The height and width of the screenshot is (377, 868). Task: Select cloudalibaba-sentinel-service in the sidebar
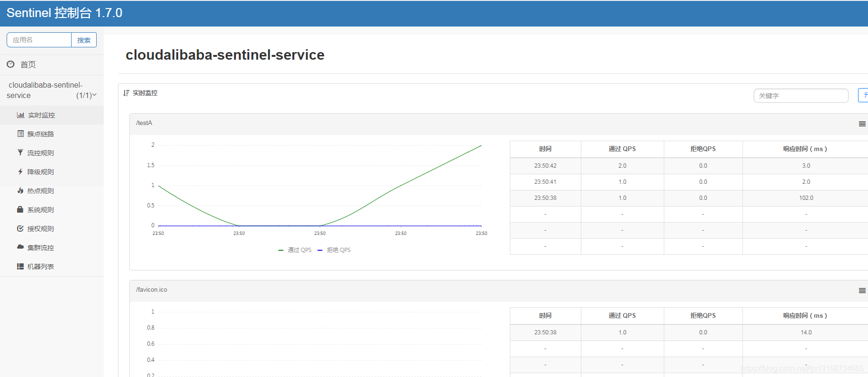(x=52, y=90)
